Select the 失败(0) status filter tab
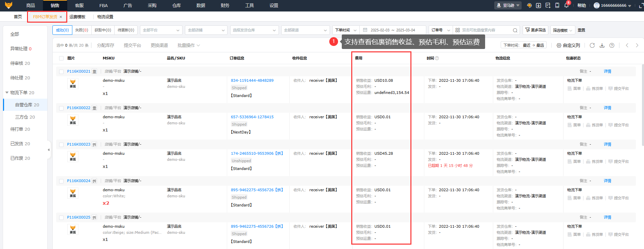The image size is (644, 249). (x=81, y=30)
